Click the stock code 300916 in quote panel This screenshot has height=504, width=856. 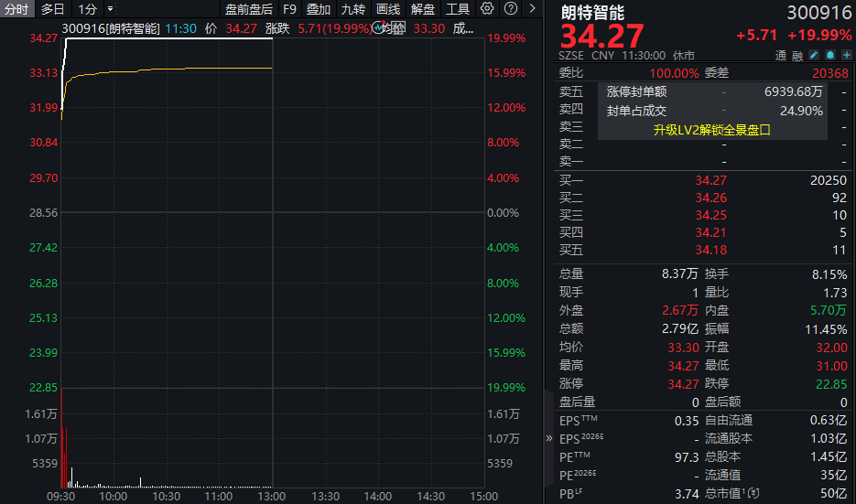(x=818, y=13)
